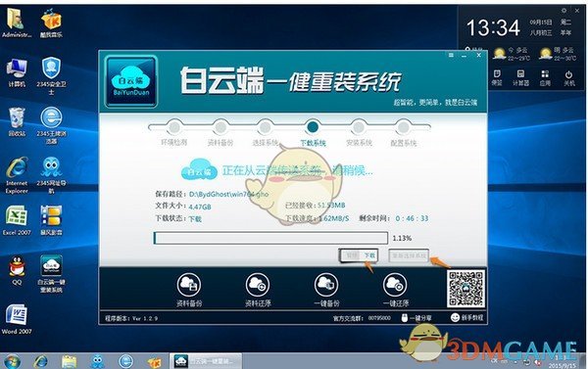Select 资料备份 step in progress steps

[x=220, y=133]
